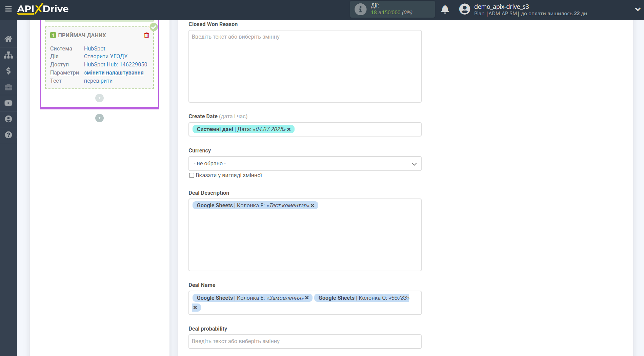The width and height of the screenshot is (644, 356).
Task: Click the actions info icon
Action: tap(360, 9)
